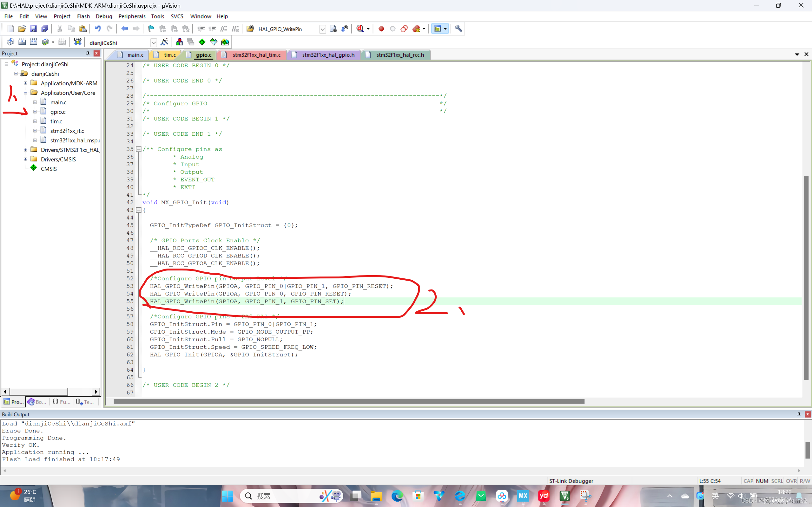Insert a breakpoint with the red circle icon
Image resolution: width=812 pixels, height=507 pixels.
click(x=381, y=29)
